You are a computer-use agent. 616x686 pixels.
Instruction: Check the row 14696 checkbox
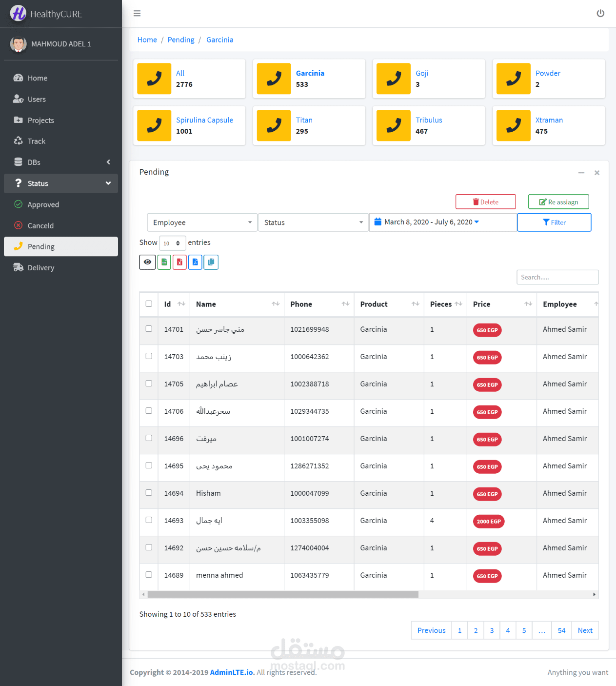(149, 438)
